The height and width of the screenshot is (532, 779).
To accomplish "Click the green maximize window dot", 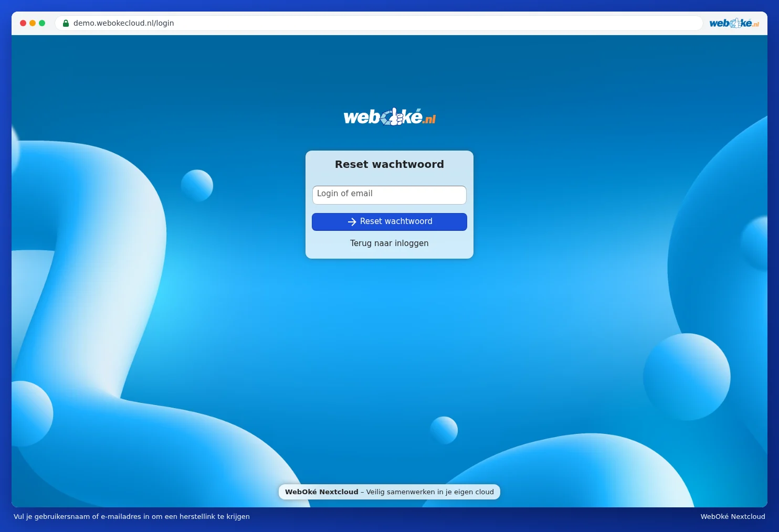I will coord(42,23).
